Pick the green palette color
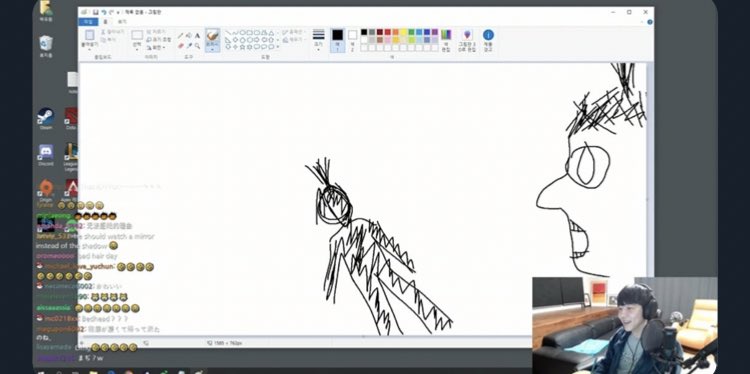 click(x=411, y=32)
